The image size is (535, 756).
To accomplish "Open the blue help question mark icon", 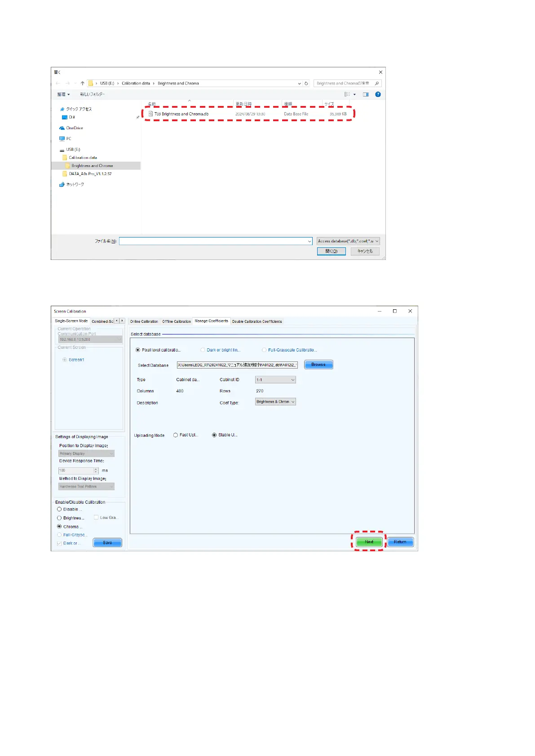I will (x=378, y=94).
